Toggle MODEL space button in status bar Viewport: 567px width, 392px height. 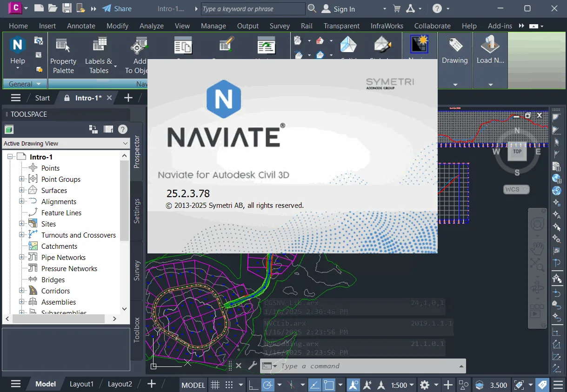click(193, 385)
